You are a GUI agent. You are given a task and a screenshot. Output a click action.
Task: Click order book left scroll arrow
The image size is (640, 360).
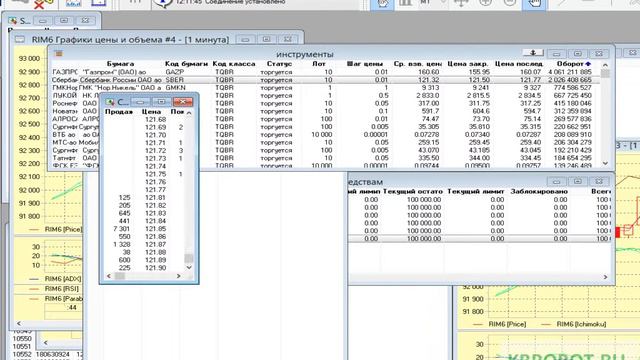click(x=109, y=276)
